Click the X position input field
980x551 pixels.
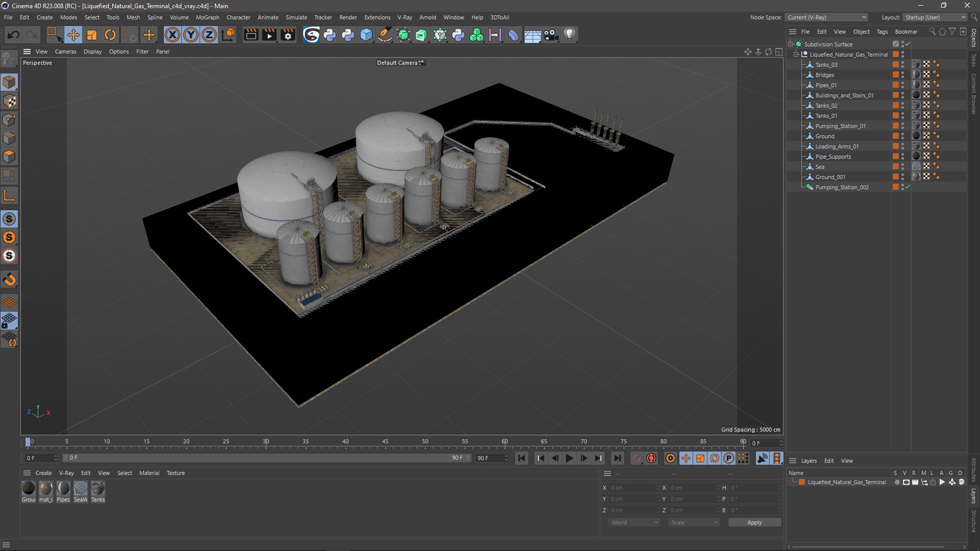(634, 488)
